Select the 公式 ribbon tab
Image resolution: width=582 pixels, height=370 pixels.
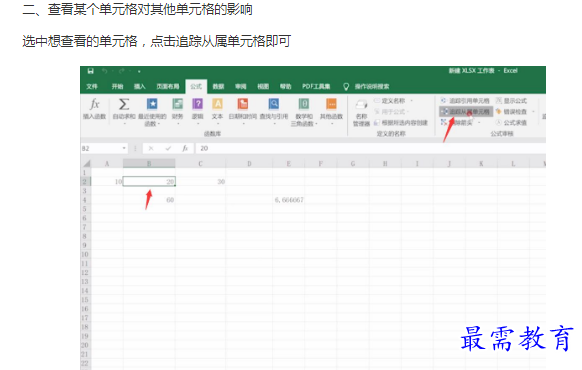tap(196, 86)
